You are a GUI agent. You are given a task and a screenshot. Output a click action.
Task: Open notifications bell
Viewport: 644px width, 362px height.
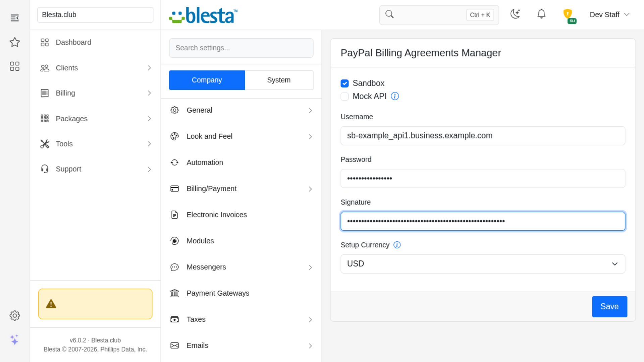tap(541, 14)
